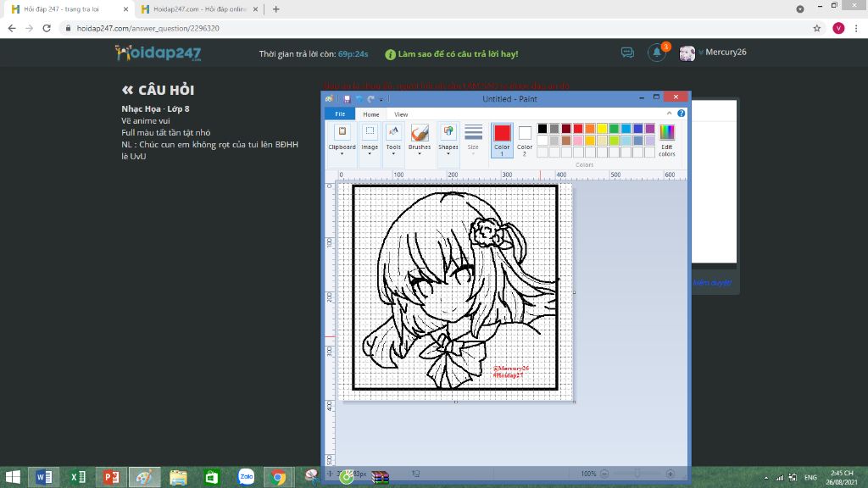
Task: Open a new Chrome tab
Action: click(x=275, y=9)
